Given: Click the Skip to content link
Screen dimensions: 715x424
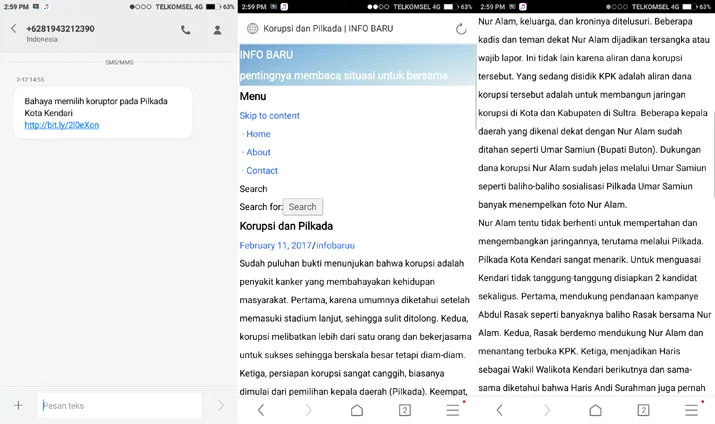Looking at the screenshot, I should click(x=269, y=116).
